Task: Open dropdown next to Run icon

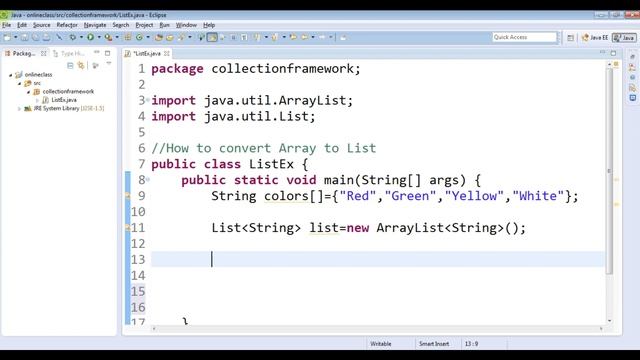Action: click(99, 37)
